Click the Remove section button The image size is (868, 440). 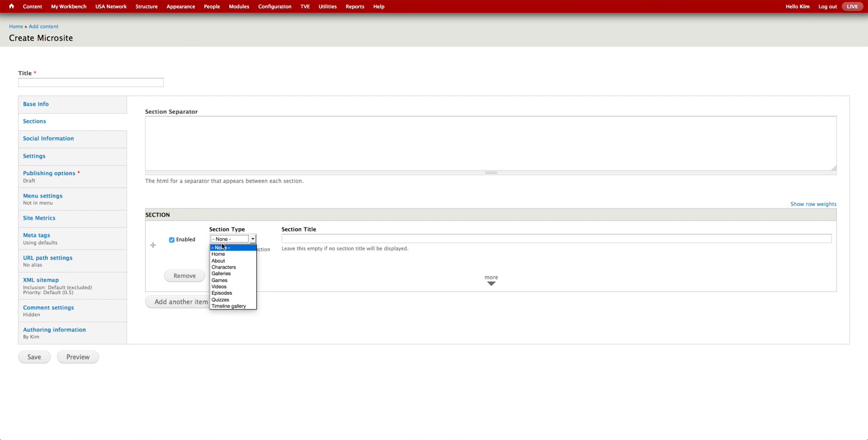[x=184, y=275]
